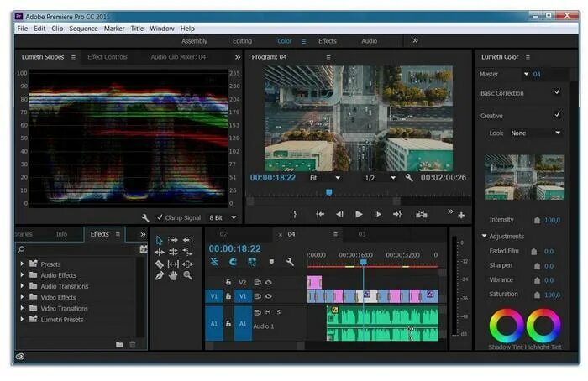The width and height of the screenshot is (588, 381).
Task: Open the Button Editor plus icon
Action: click(x=461, y=216)
